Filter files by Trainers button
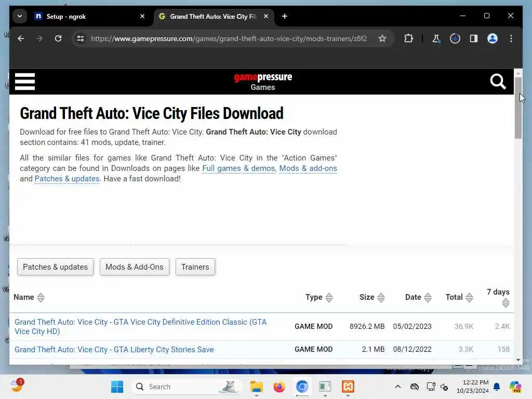Screen dimensions: 532x399 pyautogui.click(x=195, y=267)
